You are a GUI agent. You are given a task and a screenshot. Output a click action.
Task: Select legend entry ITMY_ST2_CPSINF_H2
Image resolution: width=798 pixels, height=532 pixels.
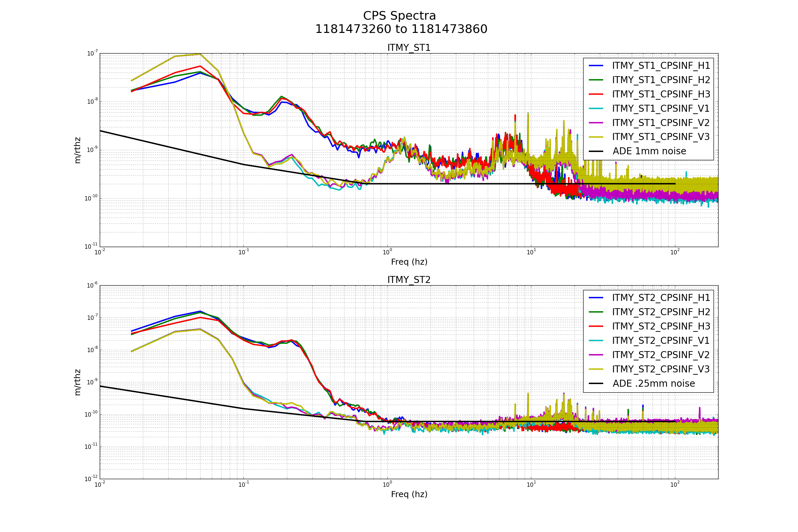(x=649, y=312)
